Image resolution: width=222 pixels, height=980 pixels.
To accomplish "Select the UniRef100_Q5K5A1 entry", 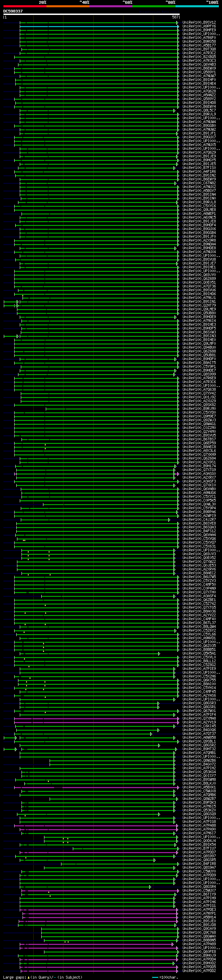I will 199,654.
